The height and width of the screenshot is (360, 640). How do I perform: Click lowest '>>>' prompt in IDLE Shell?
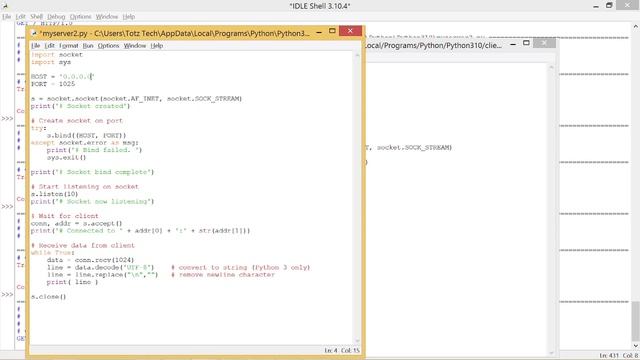point(7,295)
